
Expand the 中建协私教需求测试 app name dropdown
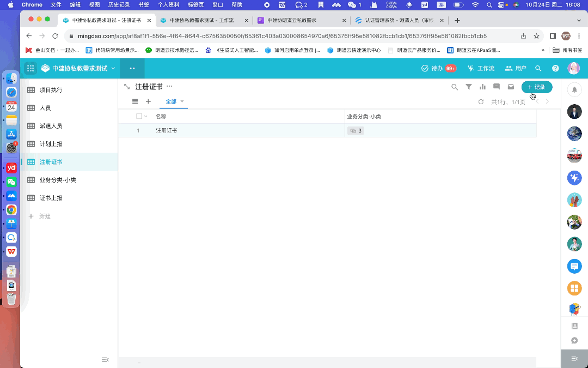pos(113,68)
